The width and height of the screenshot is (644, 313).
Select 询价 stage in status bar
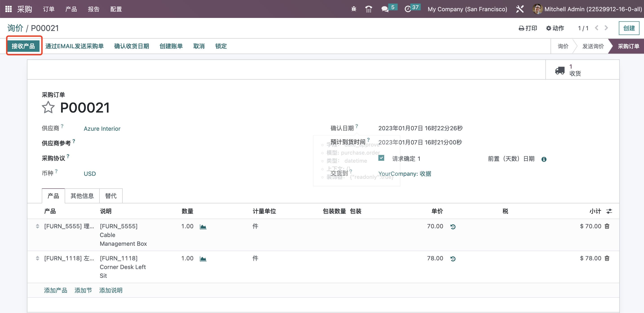[x=563, y=46]
